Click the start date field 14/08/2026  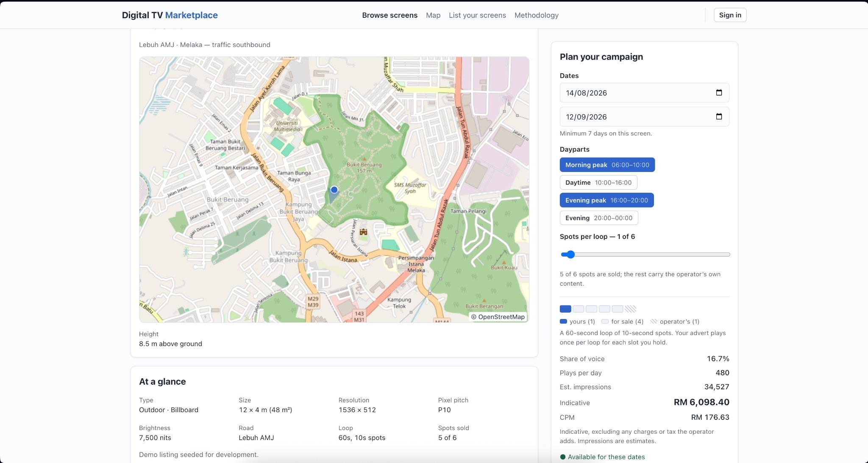pyautogui.click(x=644, y=93)
